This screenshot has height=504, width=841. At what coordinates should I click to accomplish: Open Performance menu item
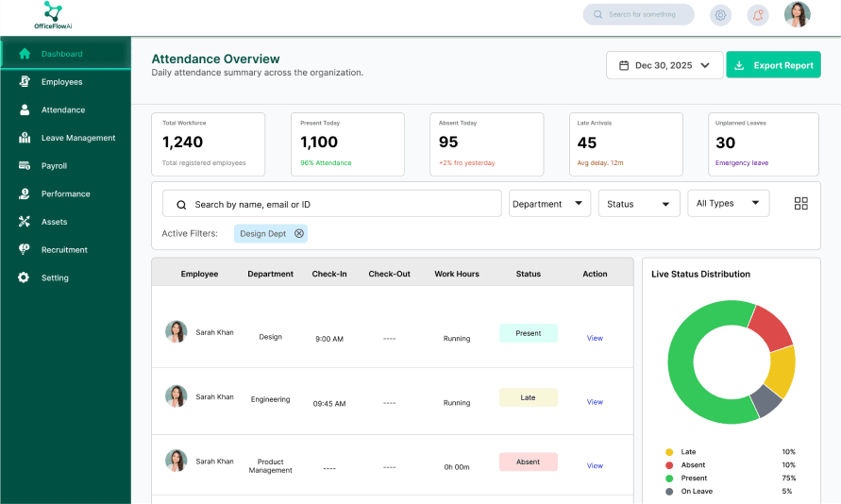click(x=65, y=193)
